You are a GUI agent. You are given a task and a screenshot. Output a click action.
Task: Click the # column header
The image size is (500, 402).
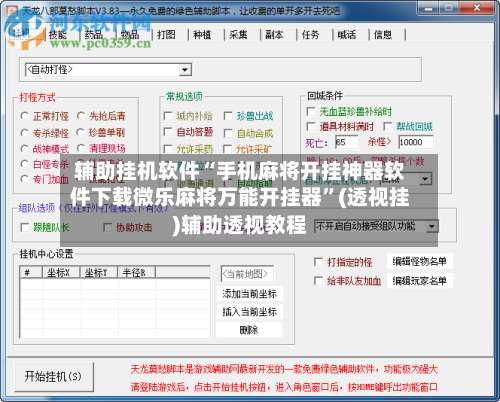coord(31,273)
